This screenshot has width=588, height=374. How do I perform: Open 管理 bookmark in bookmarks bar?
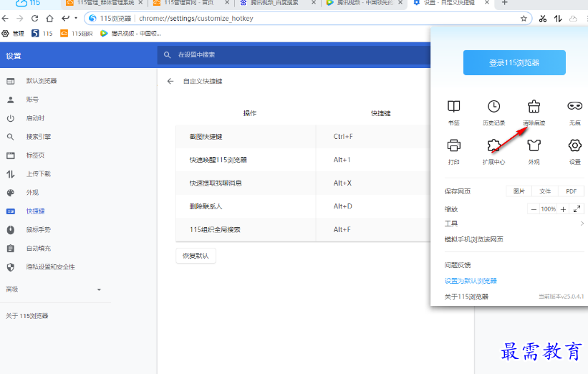[13, 34]
